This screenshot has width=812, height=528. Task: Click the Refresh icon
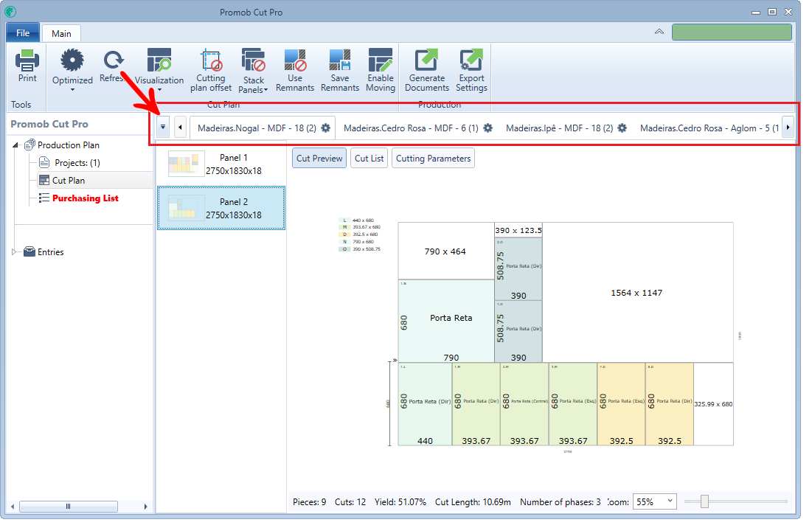point(113,60)
